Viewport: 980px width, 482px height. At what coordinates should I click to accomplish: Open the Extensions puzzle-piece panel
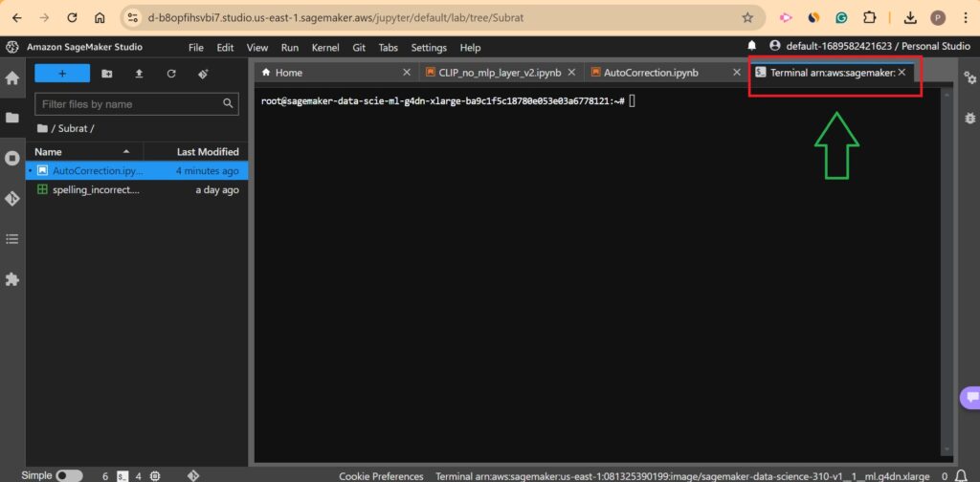(x=12, y=279)
